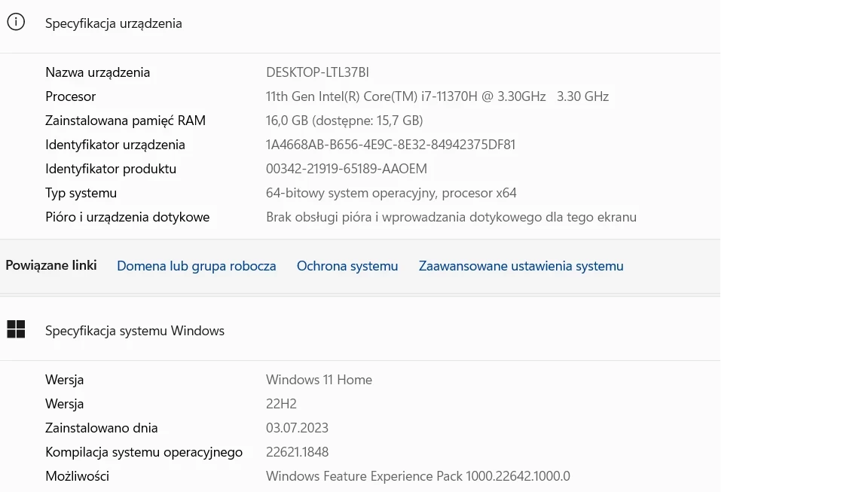This screenshot has height=492, width=868.
Task: Click the Powiązane linki label
Action: [51, 265]
